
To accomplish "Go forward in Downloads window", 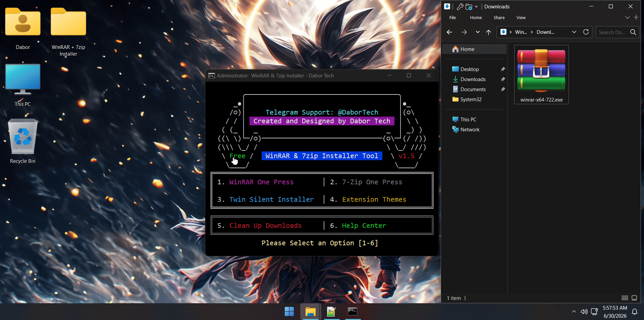I will point(464,32).
